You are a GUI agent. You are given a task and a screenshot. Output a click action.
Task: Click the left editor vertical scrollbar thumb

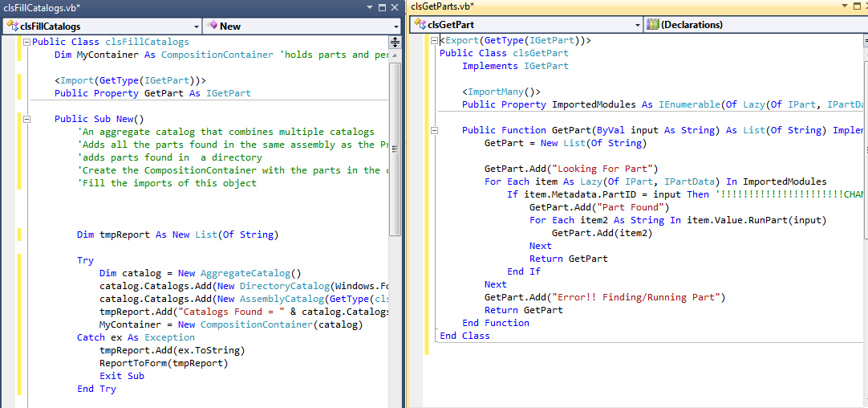[x=395, y=149]
